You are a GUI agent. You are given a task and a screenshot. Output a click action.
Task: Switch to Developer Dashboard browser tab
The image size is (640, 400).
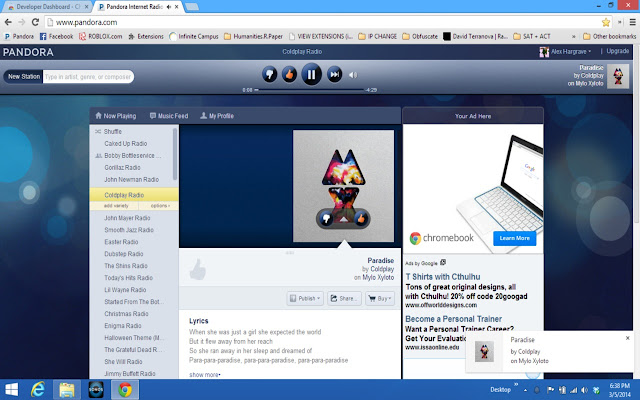click(47, 7)
